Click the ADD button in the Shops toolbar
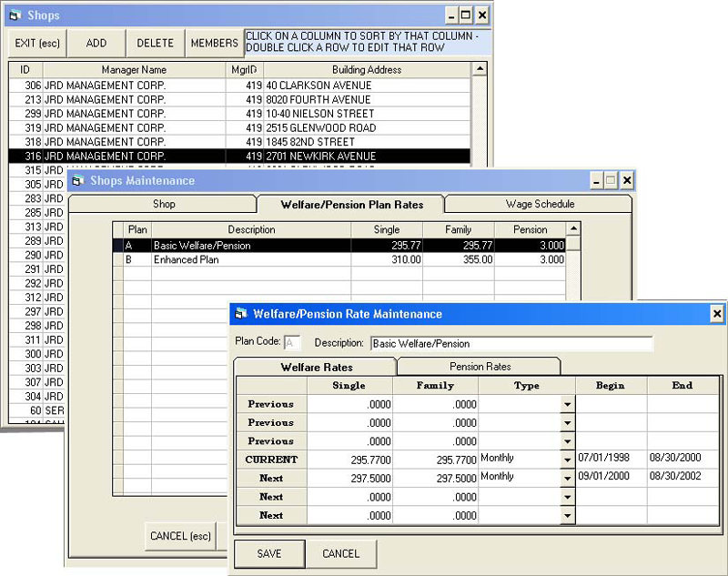728x576 pixels. pos(96,43)
